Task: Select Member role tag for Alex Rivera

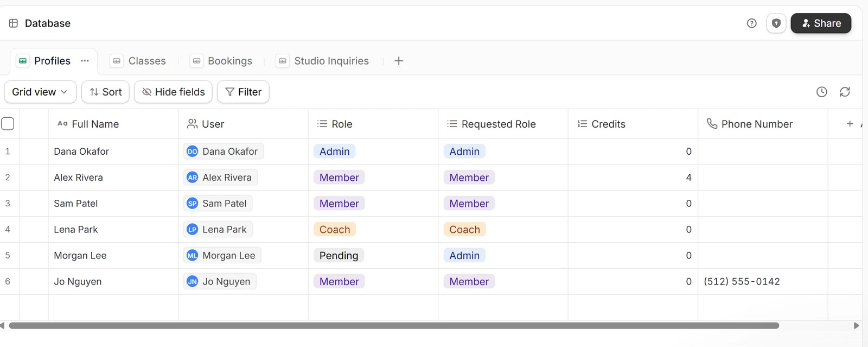Action: 339,178
